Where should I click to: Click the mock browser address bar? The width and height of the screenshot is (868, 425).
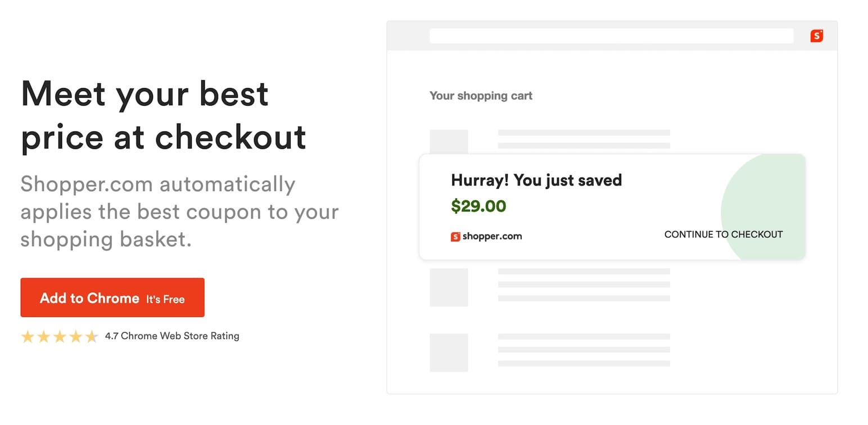click(611, 36)
